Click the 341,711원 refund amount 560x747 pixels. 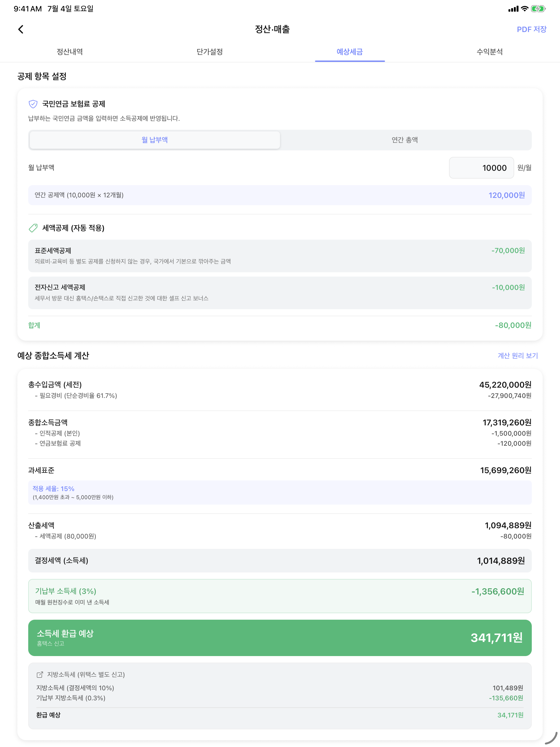(497, 638)
